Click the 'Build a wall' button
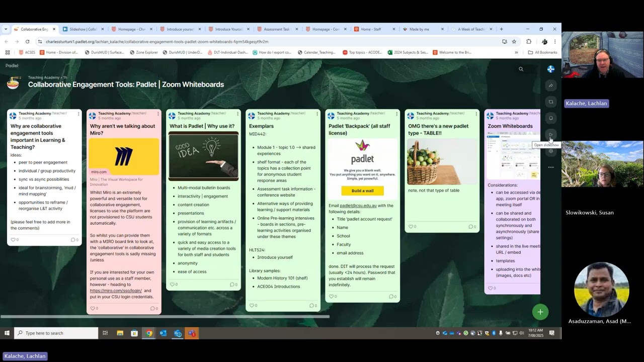This screenshot has height=362, width=644. (x=362, y=191)
